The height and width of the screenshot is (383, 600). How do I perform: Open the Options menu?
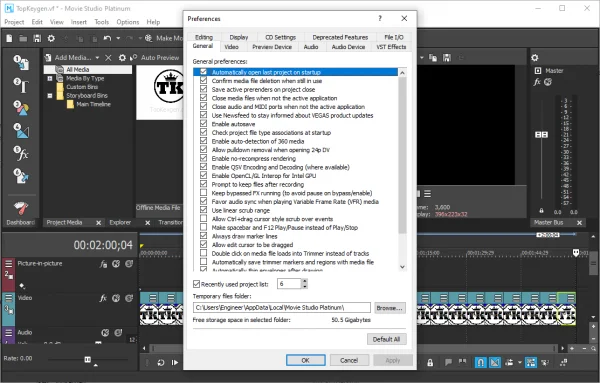[x=128, y=22]
